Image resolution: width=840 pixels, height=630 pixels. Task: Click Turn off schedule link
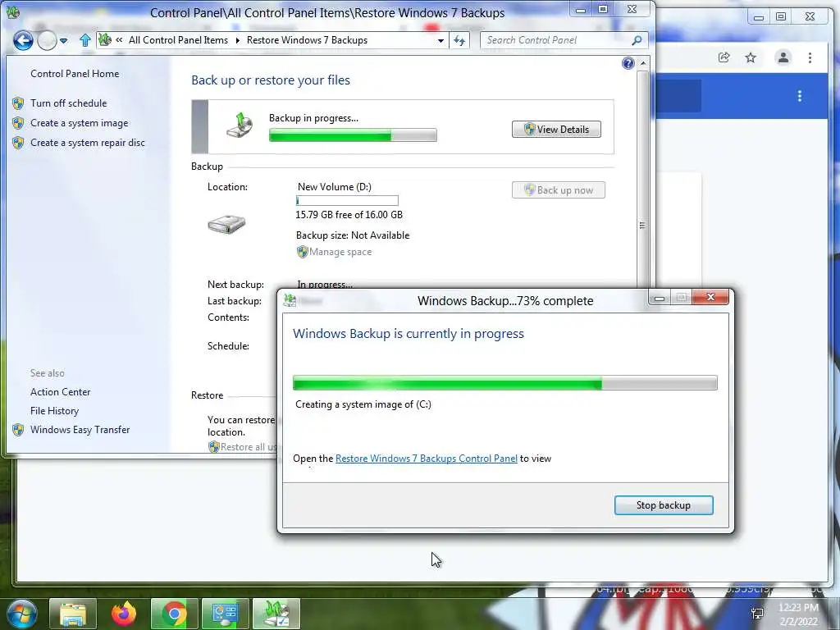click(x=69, y=103)
